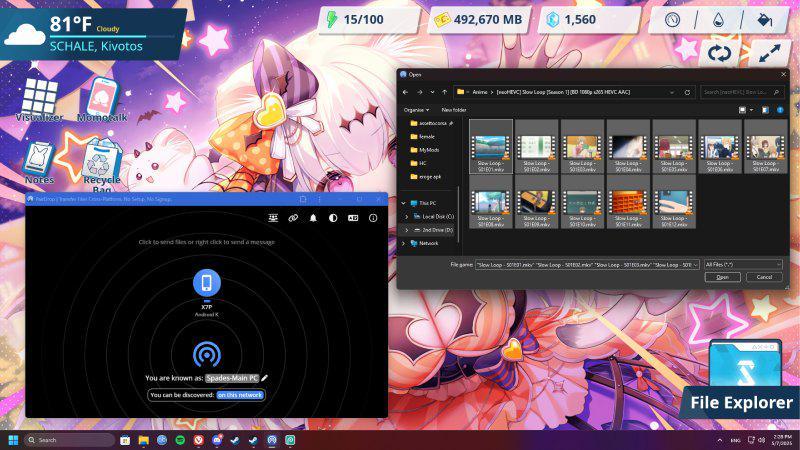Toggle the preview pane icon
The height and width of the screenshot is (450, 800).
pyautogui.click(x=765, y=110)
